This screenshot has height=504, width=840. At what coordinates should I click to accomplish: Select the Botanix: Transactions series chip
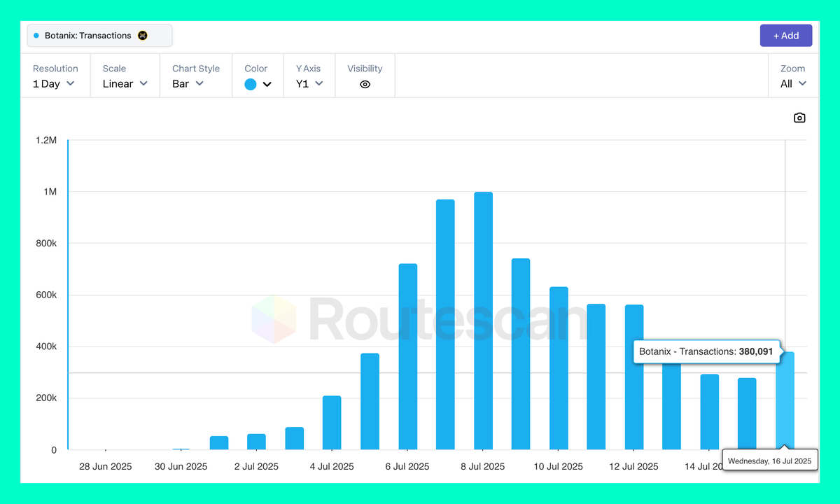click(x=99, y=36)
